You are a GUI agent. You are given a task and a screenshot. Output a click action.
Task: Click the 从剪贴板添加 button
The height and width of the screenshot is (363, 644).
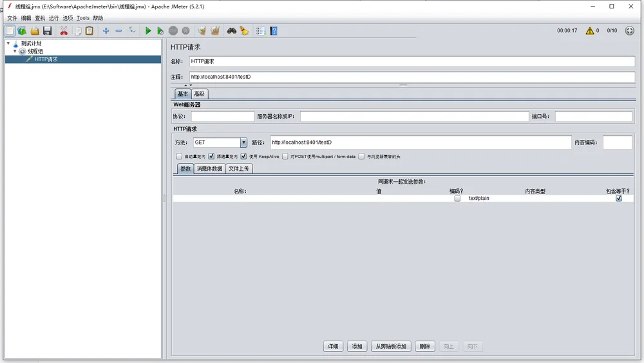click(x=391, y=346)
